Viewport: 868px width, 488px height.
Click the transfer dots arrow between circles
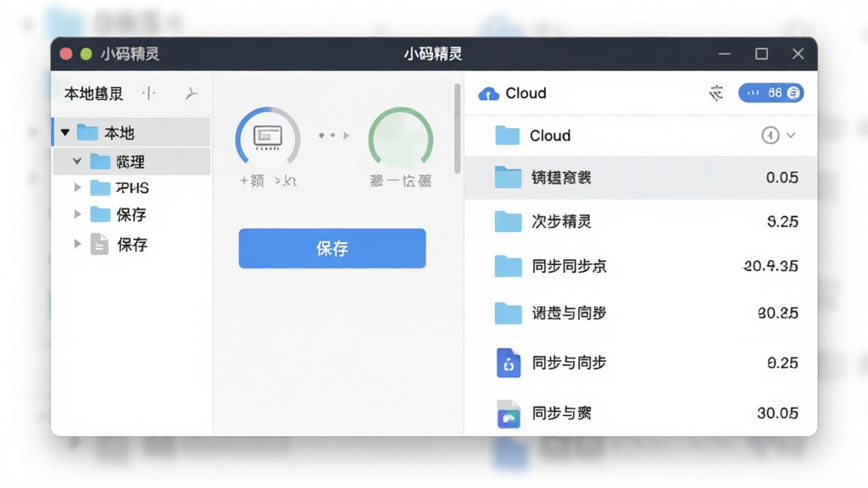(x=334, y=136)
